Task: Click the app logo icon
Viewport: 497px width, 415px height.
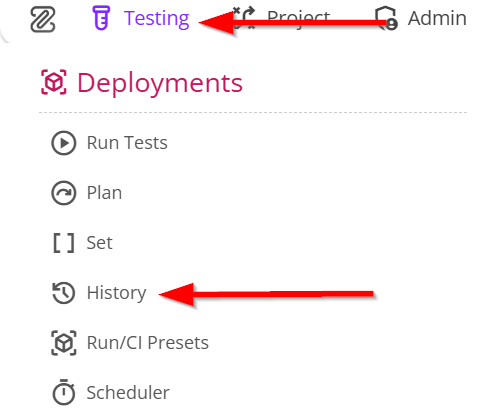Action: (x=43, y=19)
